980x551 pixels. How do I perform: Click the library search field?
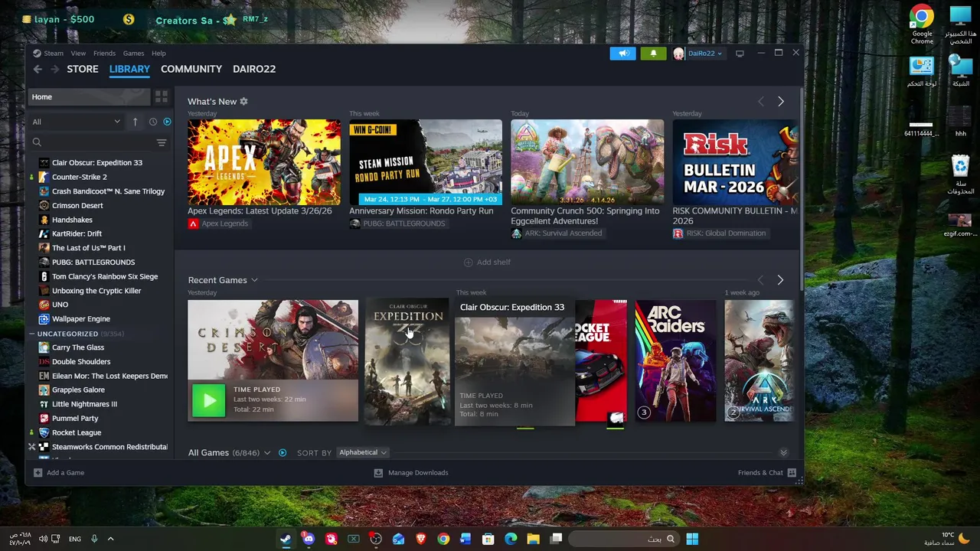click(x=92, y=142)
